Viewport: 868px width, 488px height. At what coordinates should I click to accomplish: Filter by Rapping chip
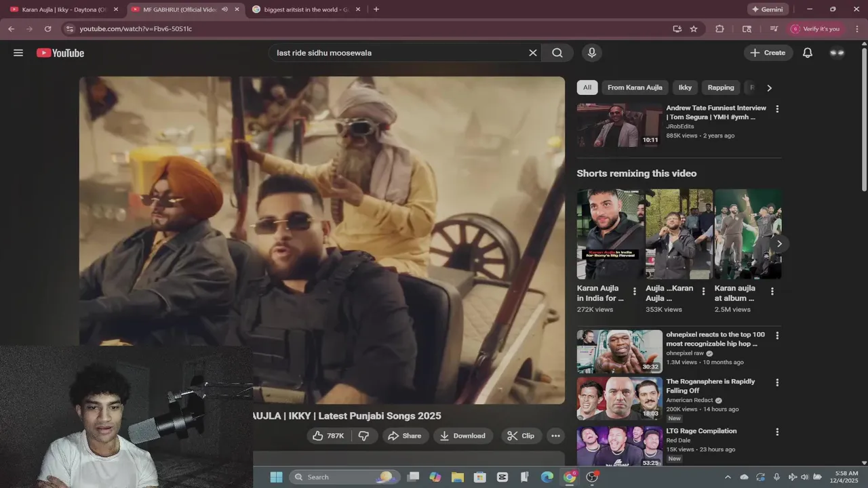tap(721, 87)
